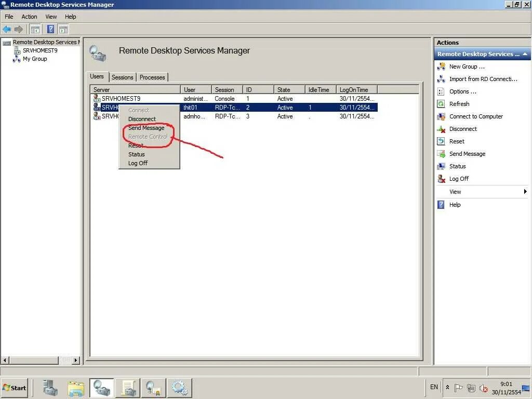Click the SRVHOMEST9 server icon in tree
The height and width of the screenshot is (399, 532).
click(17, 50)
